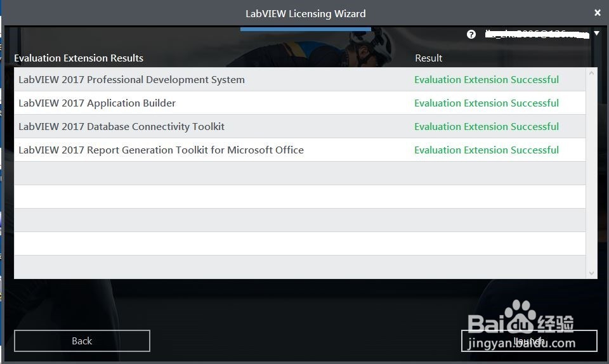609x364 pixels.
Task: Click the LabVIEW Licensing Wizard title
Action: click(x=306, y=13)
